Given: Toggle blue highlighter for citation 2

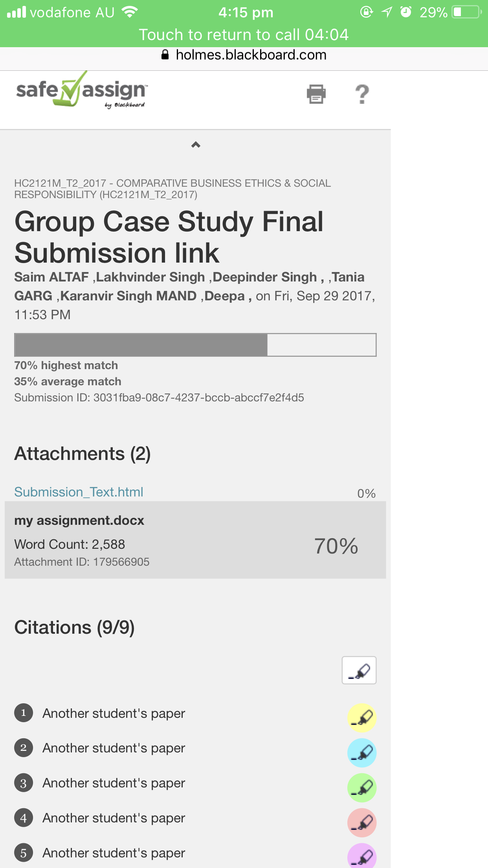Looking at the screenshot, I should [x=362, y=753].
